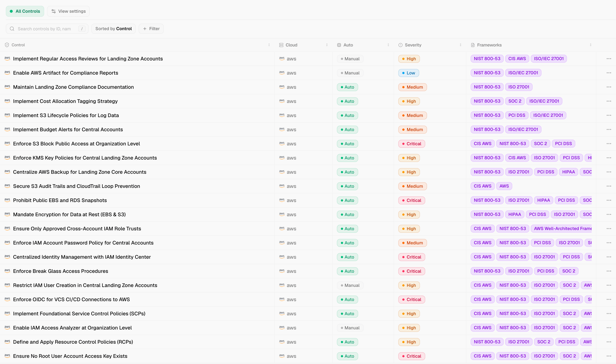This screenshot has width=616, height=364.
Task: Open more options for Enforce S3 Block Public Access row
Action: coord(609,143)
